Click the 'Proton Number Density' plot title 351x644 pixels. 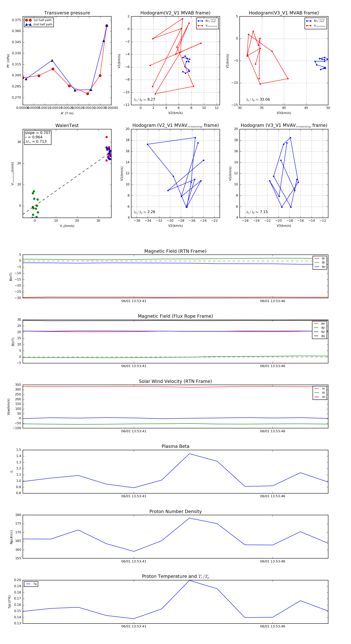pyautogui.click(x=175, y=511)
